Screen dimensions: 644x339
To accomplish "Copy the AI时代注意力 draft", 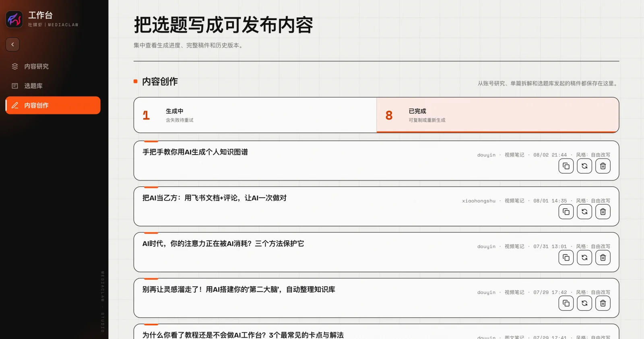I will [x=566, y=258].
